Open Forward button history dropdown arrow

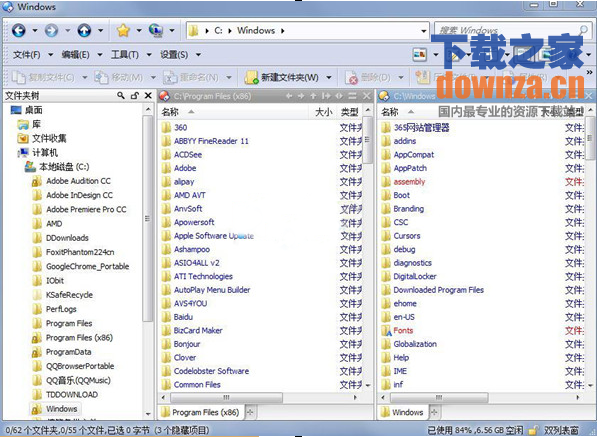67,30
